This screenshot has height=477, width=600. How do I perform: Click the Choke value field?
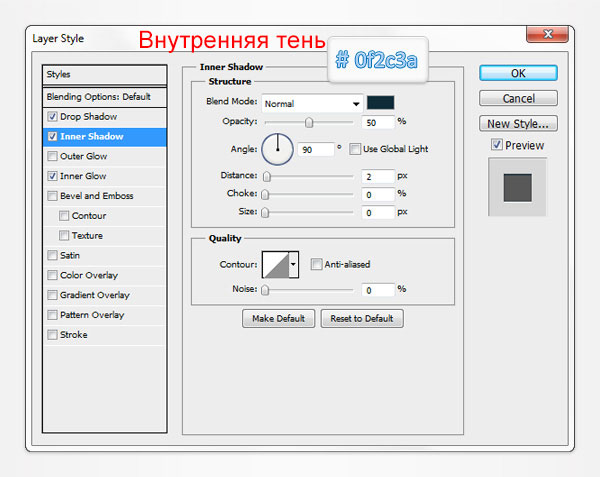coord(378,194)
